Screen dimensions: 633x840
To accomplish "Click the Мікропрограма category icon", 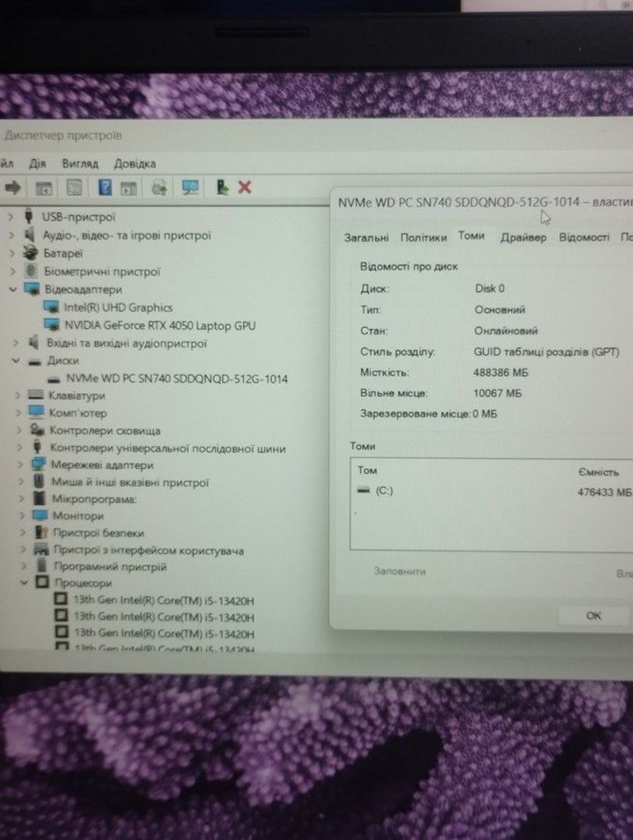I will pos(39,499).
